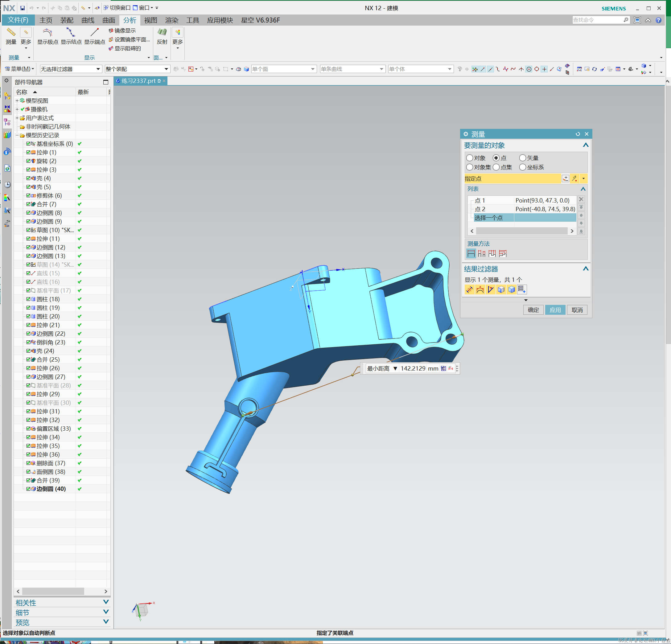Viewport: 671px width, 644px height.
Task: Switch to the 主页 ribbon tab
Action: (x=46, y=20)
